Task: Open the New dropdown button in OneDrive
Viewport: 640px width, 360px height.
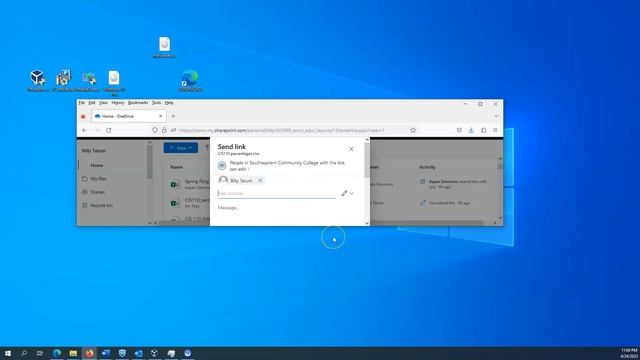Action: click(181, 148)
